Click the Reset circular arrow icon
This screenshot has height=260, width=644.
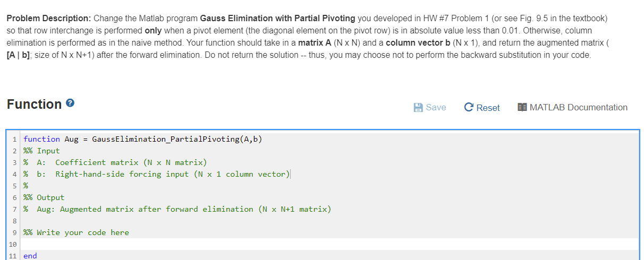[x=469, y=107]
